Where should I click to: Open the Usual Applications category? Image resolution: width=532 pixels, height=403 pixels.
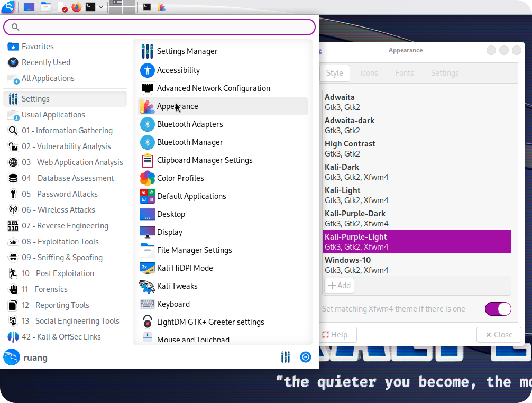[x=65, y=115]
